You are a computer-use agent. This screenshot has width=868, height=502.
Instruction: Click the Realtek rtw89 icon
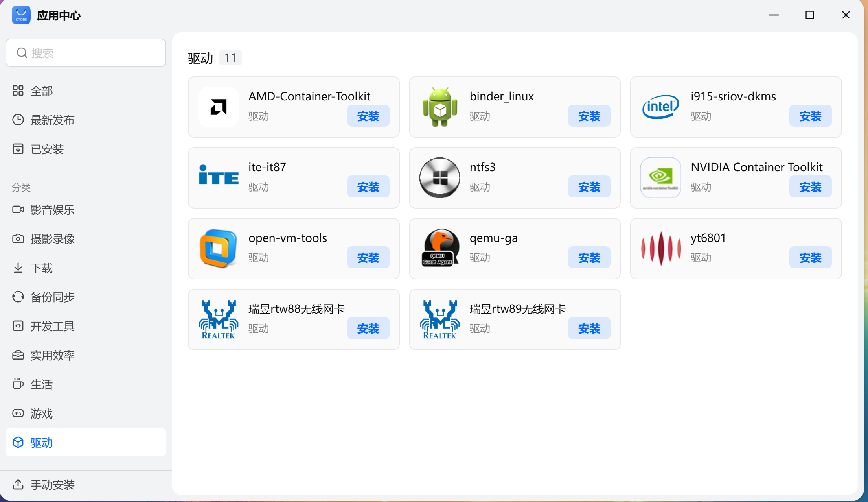[x=440, y=319]
